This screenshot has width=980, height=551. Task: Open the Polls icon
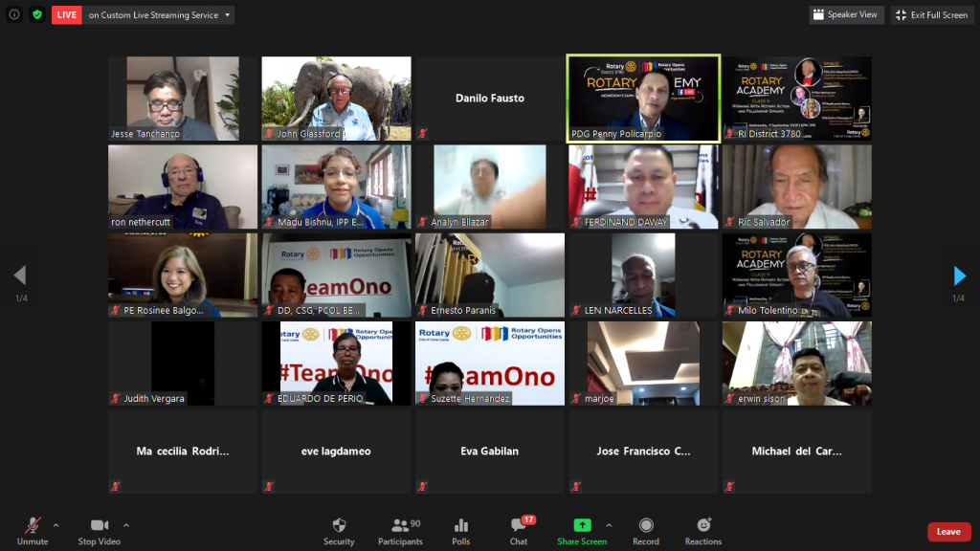point(460,525)
